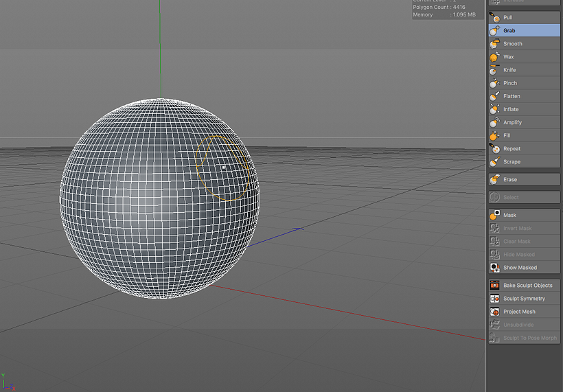
Task: Choose the Grab sculpt tool
Action: point(524,30)
